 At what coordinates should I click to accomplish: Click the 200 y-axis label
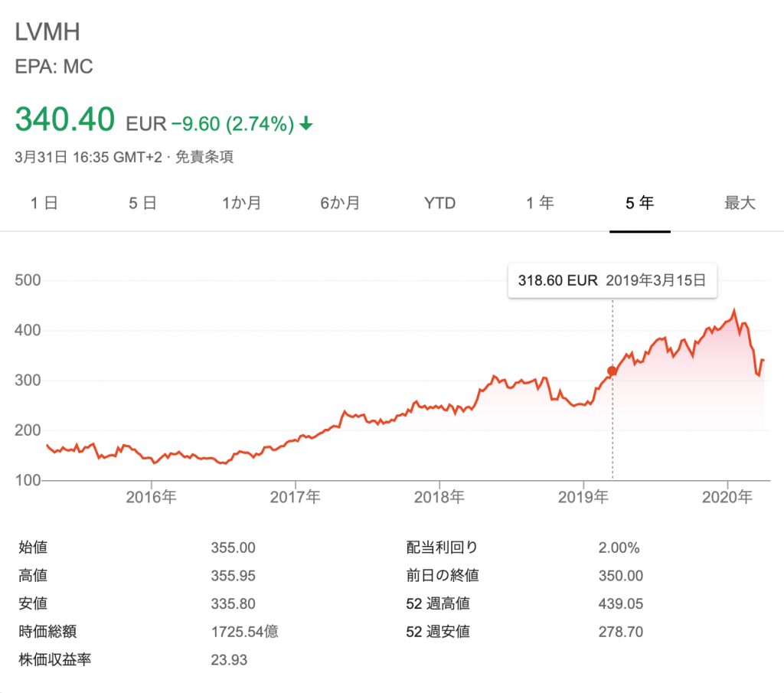(x=28, y=430)
